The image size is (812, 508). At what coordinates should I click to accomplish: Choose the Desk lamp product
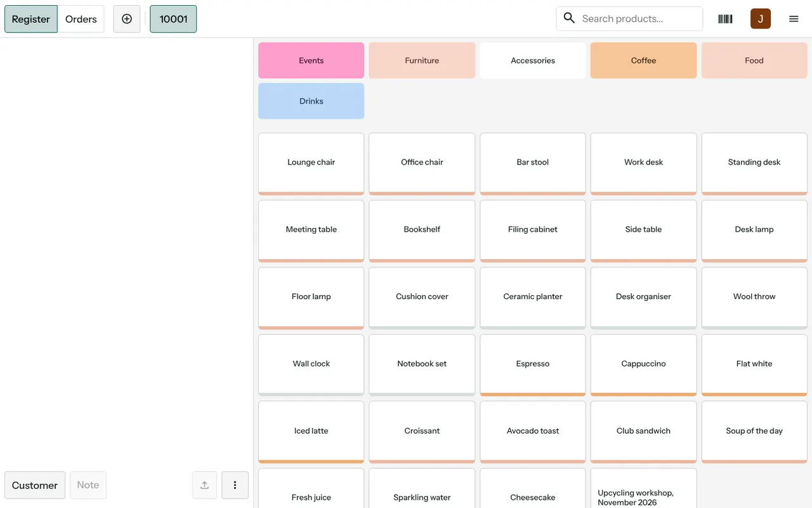click(754, 230)
